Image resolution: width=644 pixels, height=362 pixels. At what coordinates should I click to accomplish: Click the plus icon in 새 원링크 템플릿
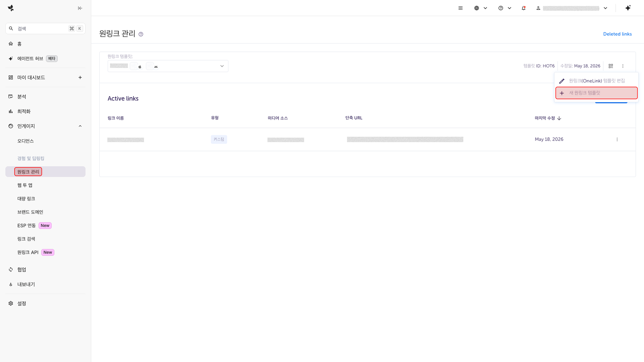pos(562,93)
